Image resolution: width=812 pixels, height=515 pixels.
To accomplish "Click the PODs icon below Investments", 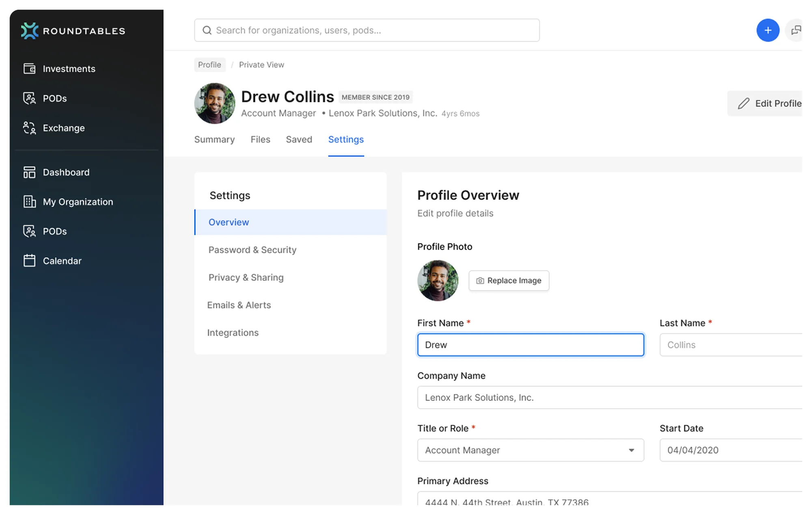I will [29, 98].
